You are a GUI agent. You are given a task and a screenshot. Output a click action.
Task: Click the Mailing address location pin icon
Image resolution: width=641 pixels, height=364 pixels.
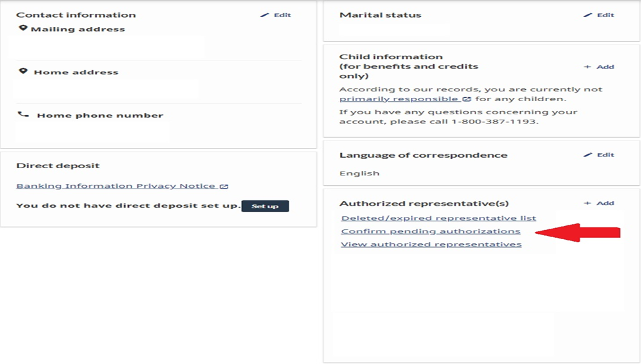point(23,28)
